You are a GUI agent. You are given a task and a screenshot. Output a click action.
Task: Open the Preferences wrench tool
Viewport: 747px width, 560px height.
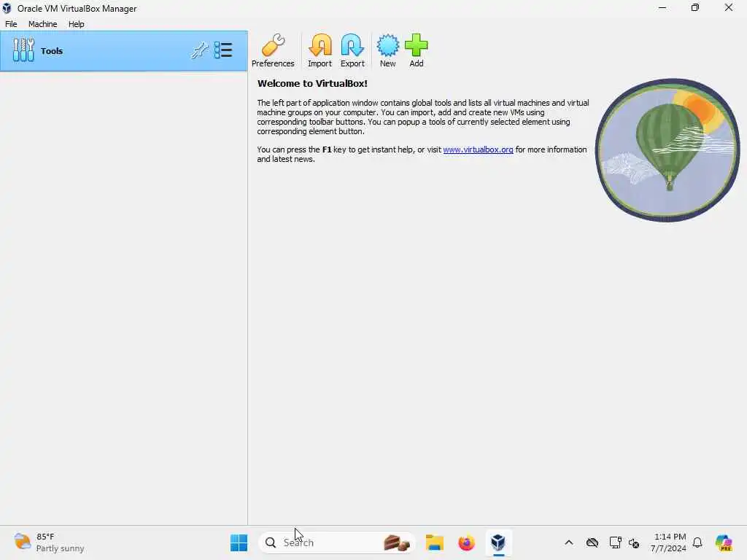point(273,50)
